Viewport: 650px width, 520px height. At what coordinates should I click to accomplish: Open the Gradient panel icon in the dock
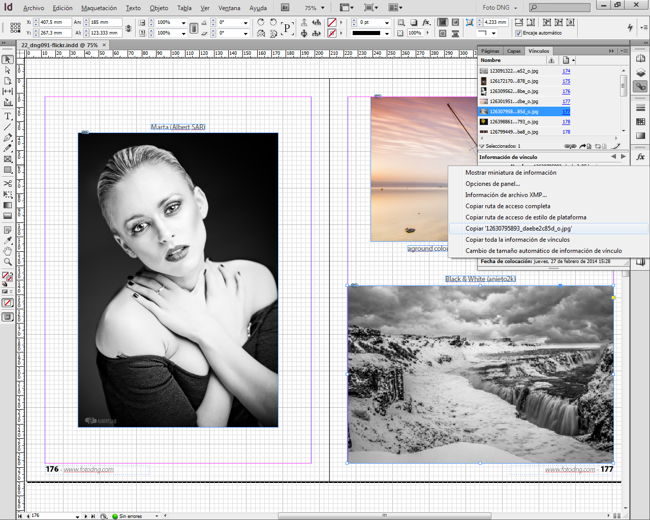tap(640, 136)
